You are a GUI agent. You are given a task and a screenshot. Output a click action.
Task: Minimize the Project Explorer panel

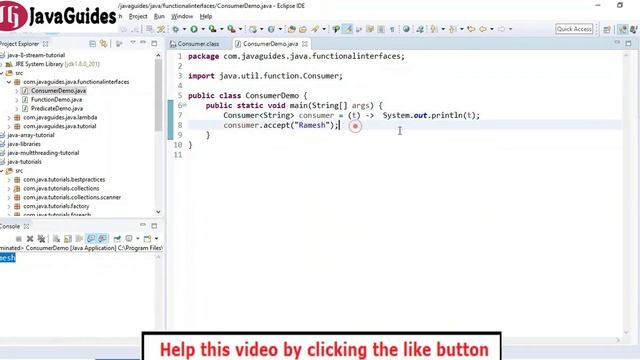(x=143, y=43)
